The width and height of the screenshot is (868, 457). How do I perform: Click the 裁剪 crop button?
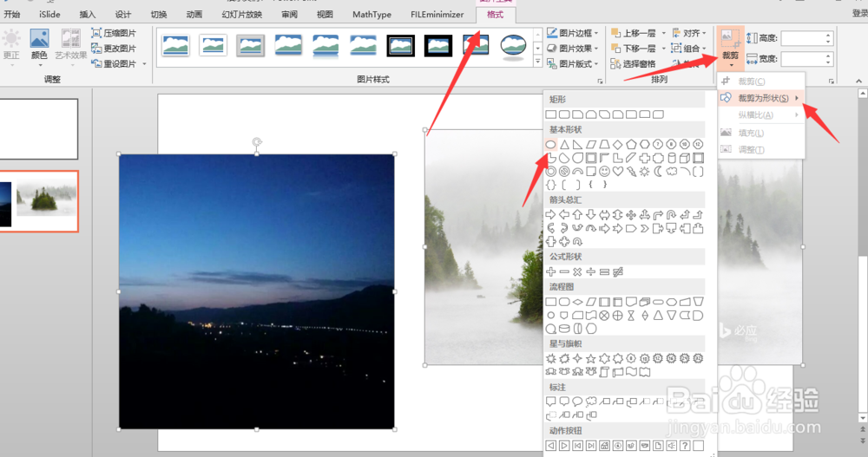[x=730, y=47]
